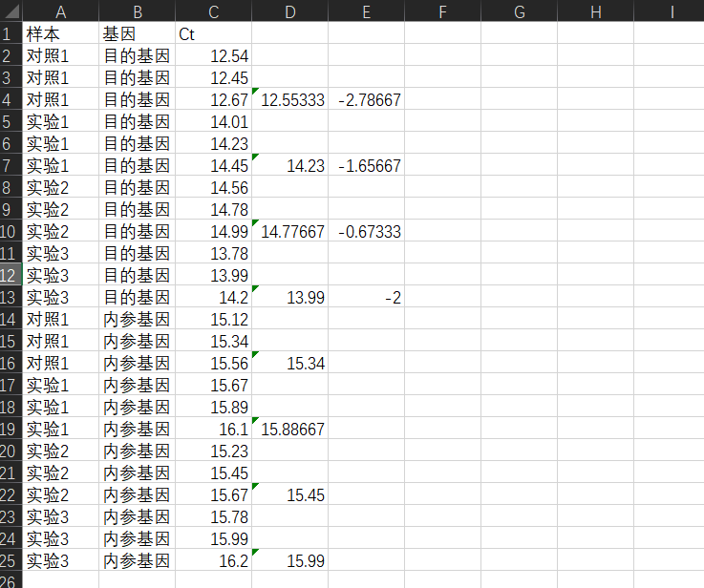Select the cell containing 15.88667

(289, 430)
